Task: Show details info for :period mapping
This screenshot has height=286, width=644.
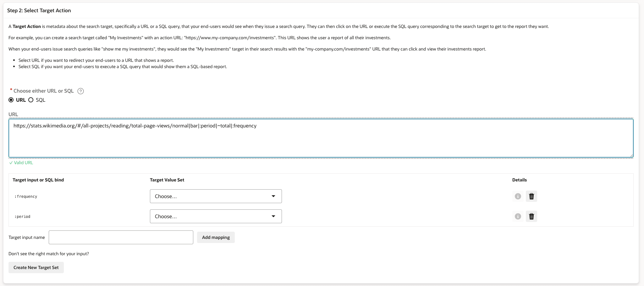Action: tap(518, 216)
